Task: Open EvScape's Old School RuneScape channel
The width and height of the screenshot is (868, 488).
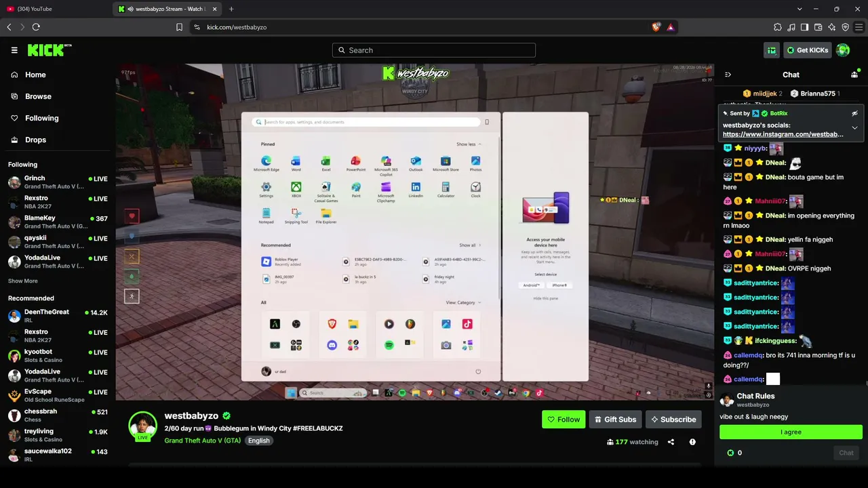Action: coord(58,395)
